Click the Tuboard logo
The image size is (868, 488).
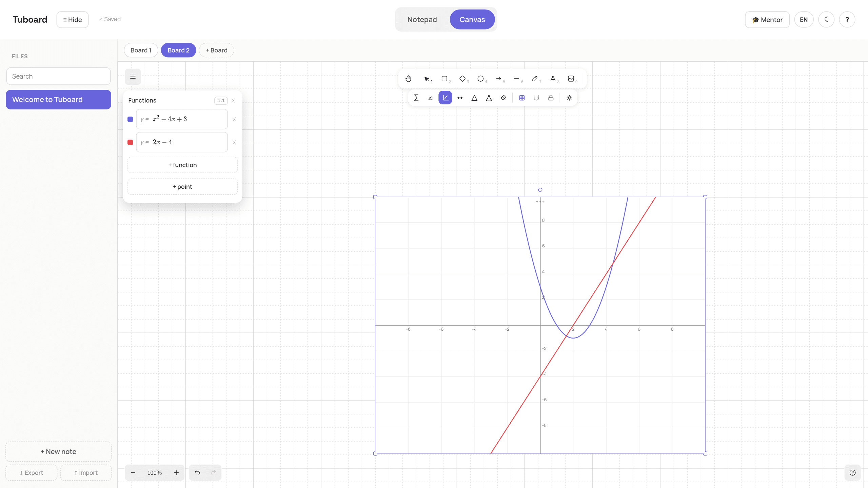coord(30,19)
